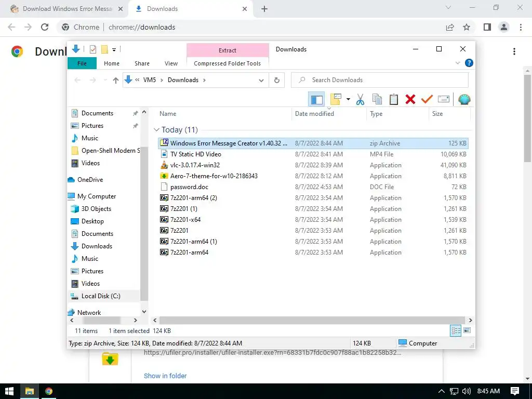Click the red X delete toolbar icon
The image size is (532, 399).
410,99
